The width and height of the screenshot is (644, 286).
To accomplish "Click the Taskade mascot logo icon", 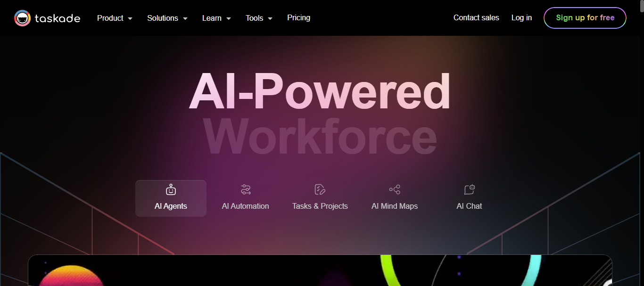I will coord(22,18).
